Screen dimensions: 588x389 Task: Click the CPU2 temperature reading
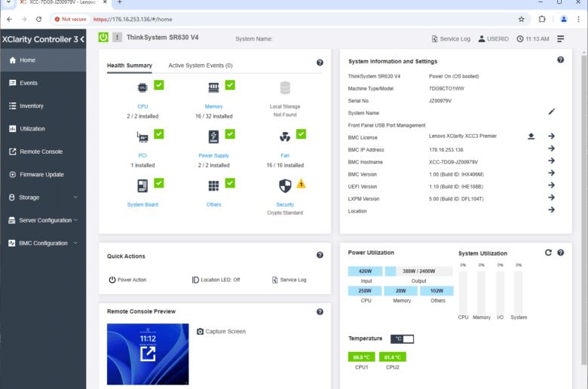pos(392,357)
